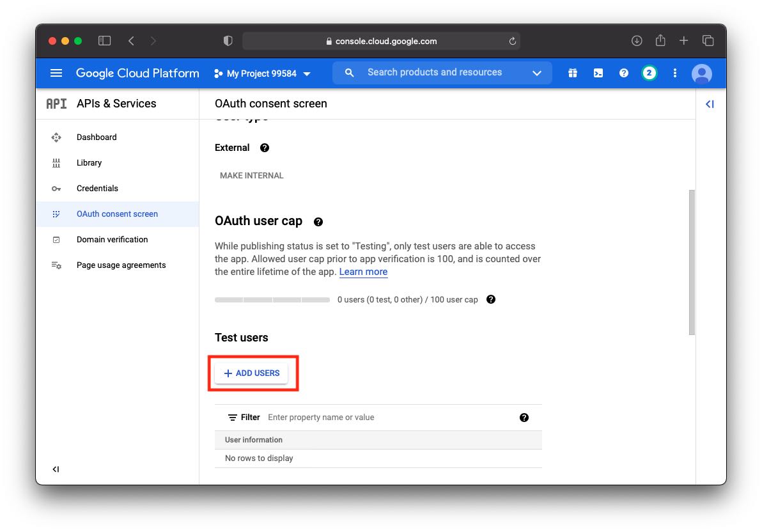This screenshot has width=762, height=532.
Task: Click help icon in the filter row
Action: (524, 418)
